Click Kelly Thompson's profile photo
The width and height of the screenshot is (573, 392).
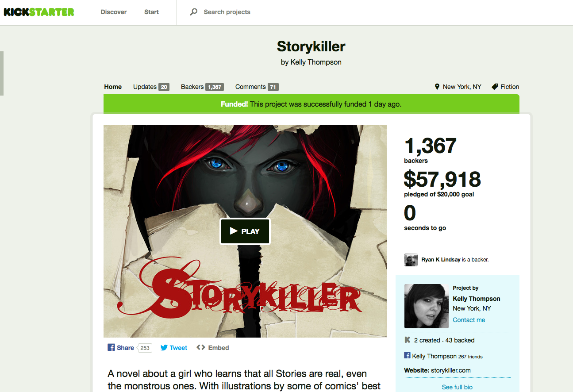[427, 306]
